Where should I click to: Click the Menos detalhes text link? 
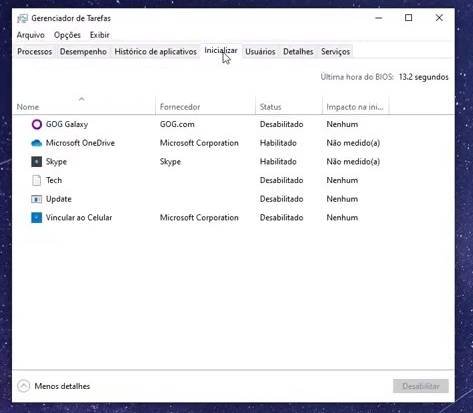click(62, 386)
